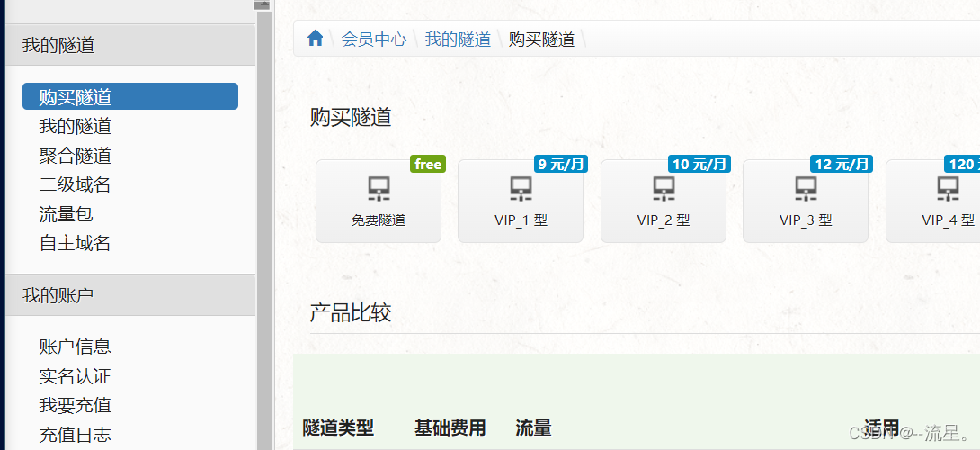
Task: Open 聚合隧道 sidebar item
Action: (x=75, y=155)
